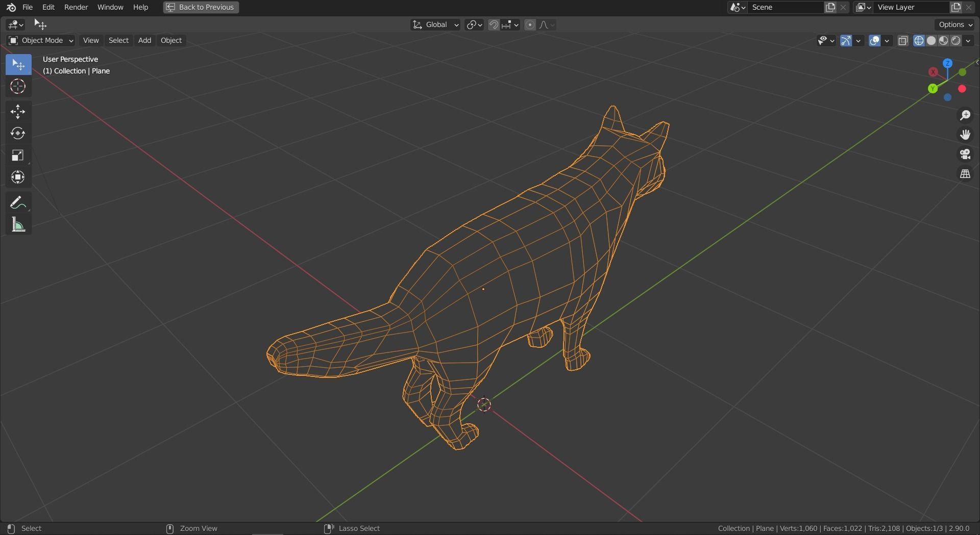The image size is (980, 535).
Task: Toggle proportional editing
Action: click(x=530, y=25)
